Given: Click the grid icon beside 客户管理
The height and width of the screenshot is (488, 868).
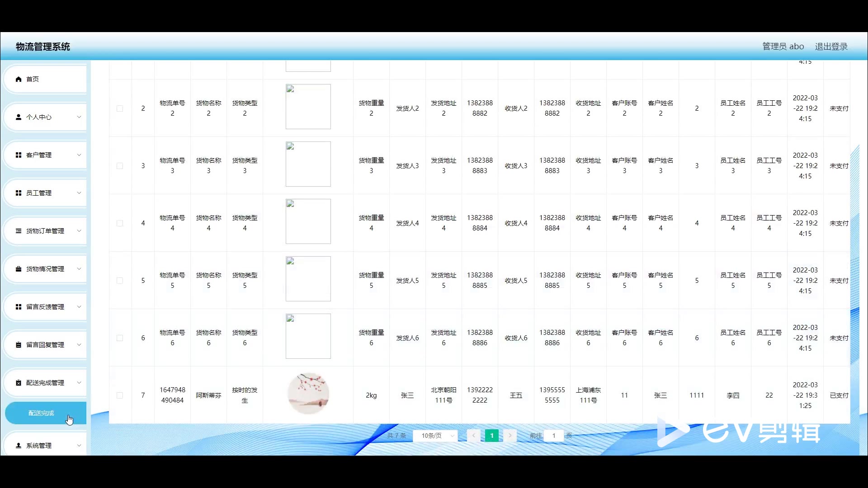Looking at the screenshot, I should click(19, 155).
